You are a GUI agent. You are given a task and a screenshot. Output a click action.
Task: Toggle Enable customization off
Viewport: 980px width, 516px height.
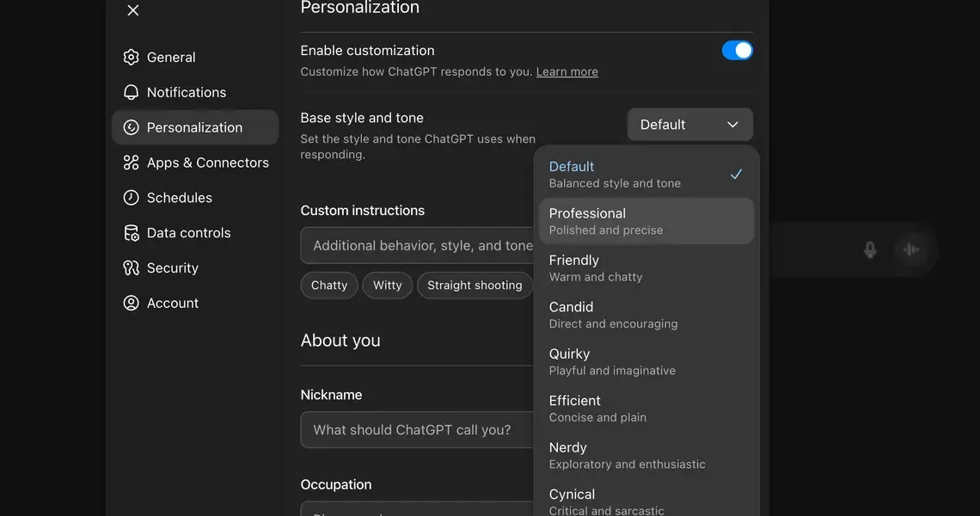click(738, 50)
